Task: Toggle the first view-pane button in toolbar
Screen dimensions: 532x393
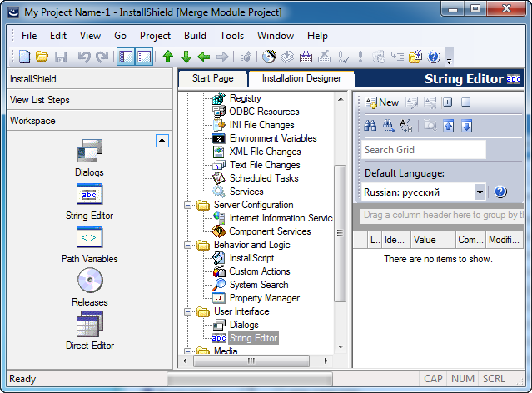Action: pyautogui.click(x=126, y=57)
